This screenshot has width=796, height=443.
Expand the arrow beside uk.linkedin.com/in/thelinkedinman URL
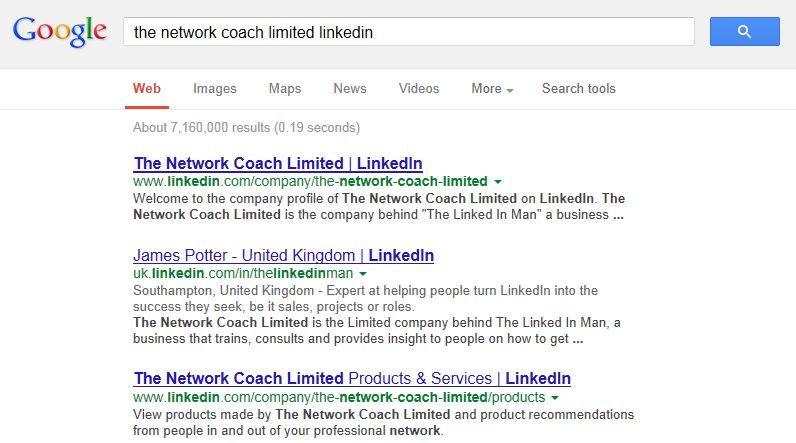[363, 273]
